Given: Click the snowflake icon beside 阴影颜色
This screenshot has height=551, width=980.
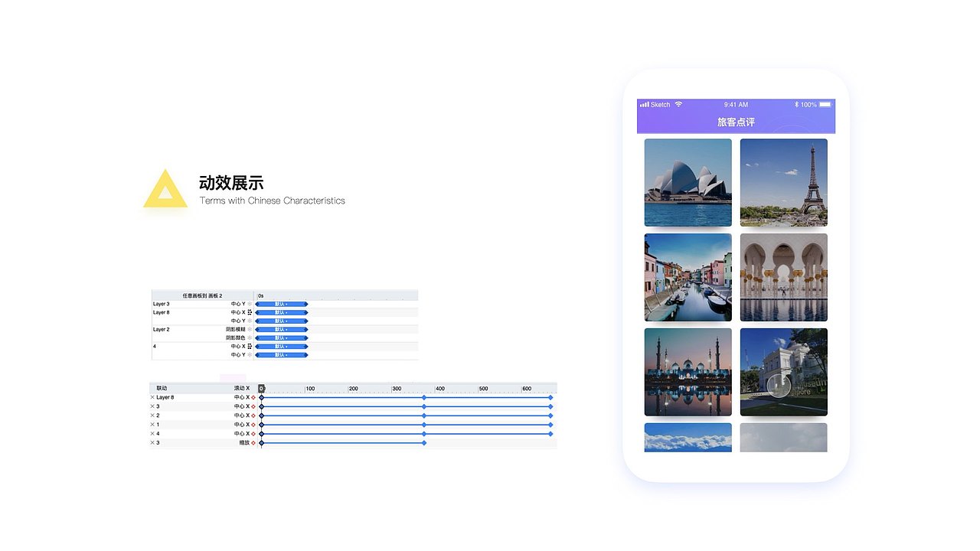Looking at the screenshot, I should point(250,337).
